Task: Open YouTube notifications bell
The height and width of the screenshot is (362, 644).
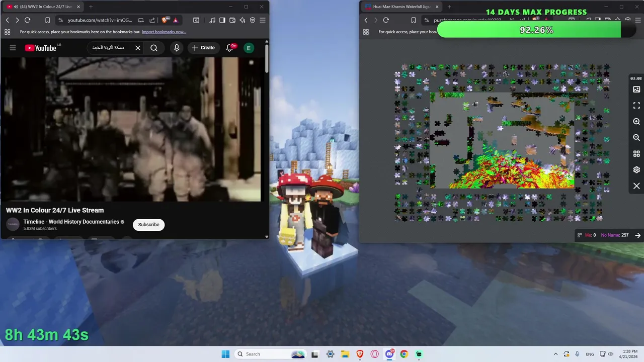Action: pyautogui.click(x=230, y=48)
